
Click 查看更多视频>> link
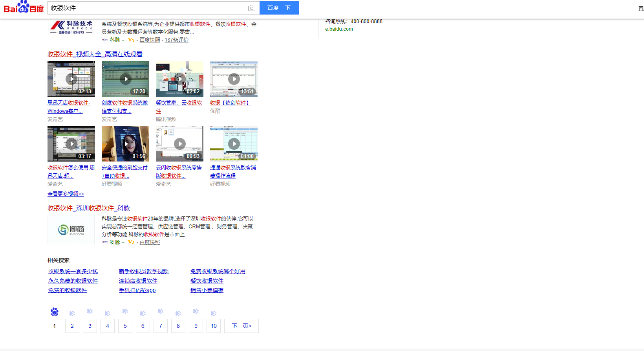(66, 194)
